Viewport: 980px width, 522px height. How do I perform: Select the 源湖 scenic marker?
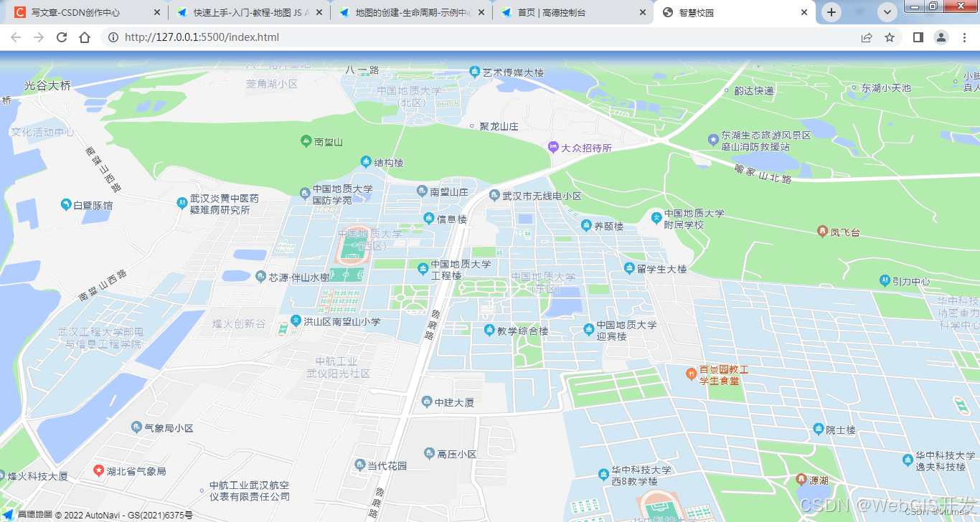pyautogui.click(x=801, y=479)
